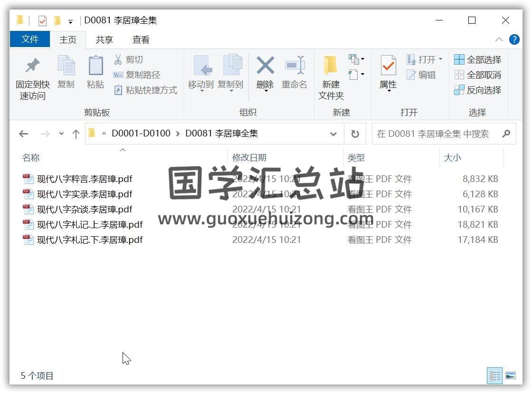The width and height of the screenshot is (532, 394).
Task: Choose Paste Shortcut (粘贴快捷方式)
Action: (x=145, y=90)
